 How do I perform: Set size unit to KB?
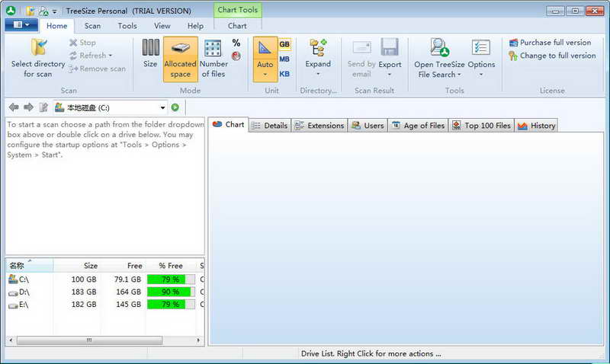[x=284, y=74]
